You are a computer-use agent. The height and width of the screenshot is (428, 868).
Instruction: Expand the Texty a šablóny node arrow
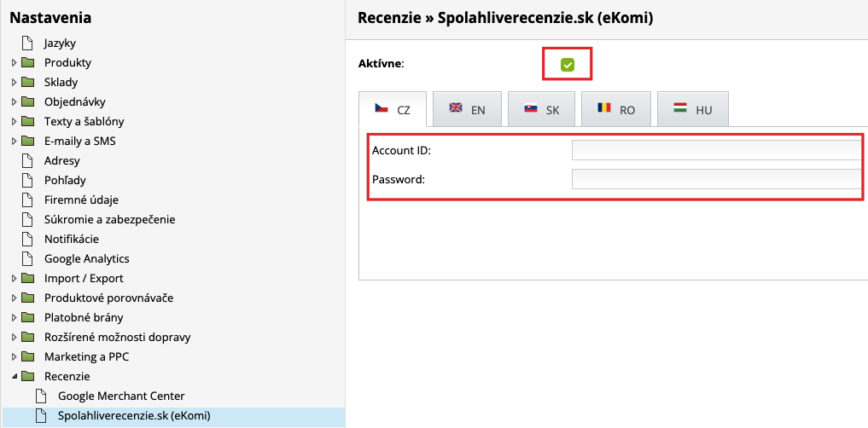pos(15,122)
